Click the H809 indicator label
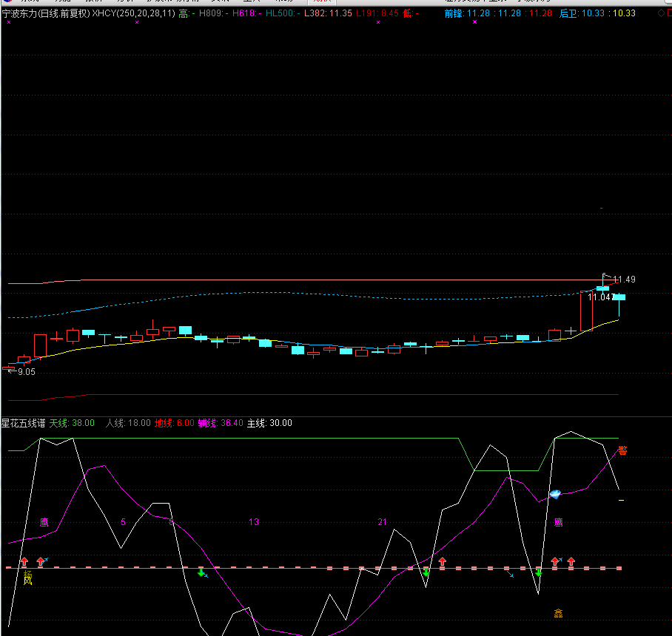 pos(213,13)
